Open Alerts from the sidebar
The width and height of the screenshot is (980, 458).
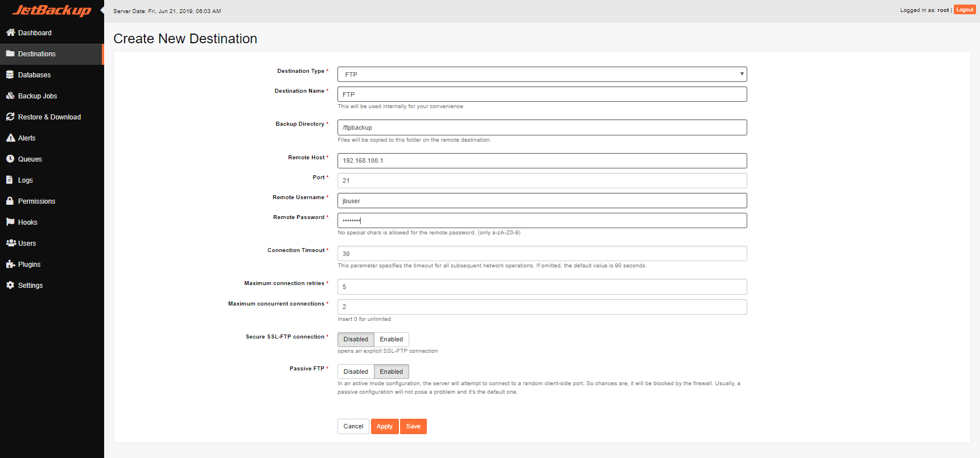(52, 138)
